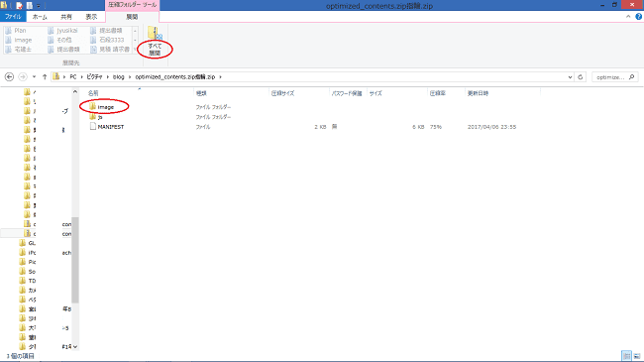Collapse the ribbon with the chevron

click(x=628, y=17)
